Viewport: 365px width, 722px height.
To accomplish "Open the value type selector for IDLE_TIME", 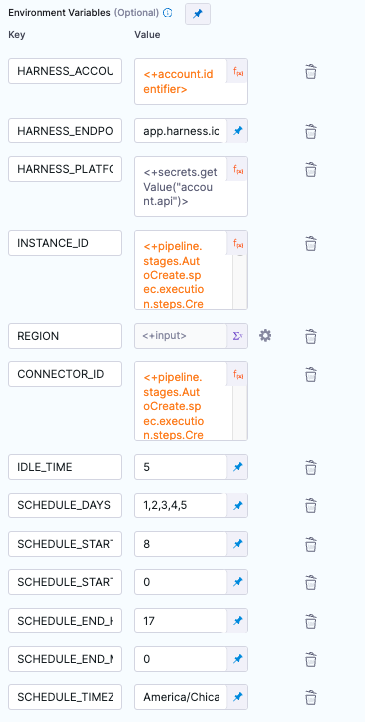I will pos(238,467).
